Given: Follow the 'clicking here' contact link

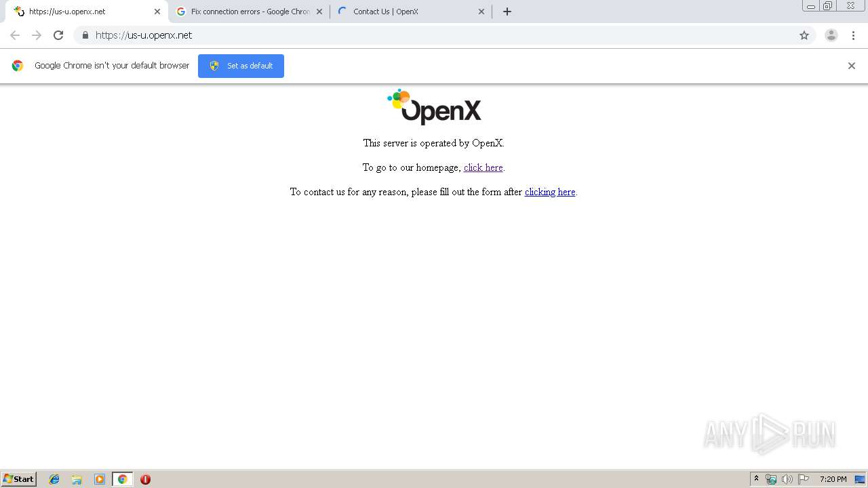Looking at the screenshot, I should tap(550, 192).
